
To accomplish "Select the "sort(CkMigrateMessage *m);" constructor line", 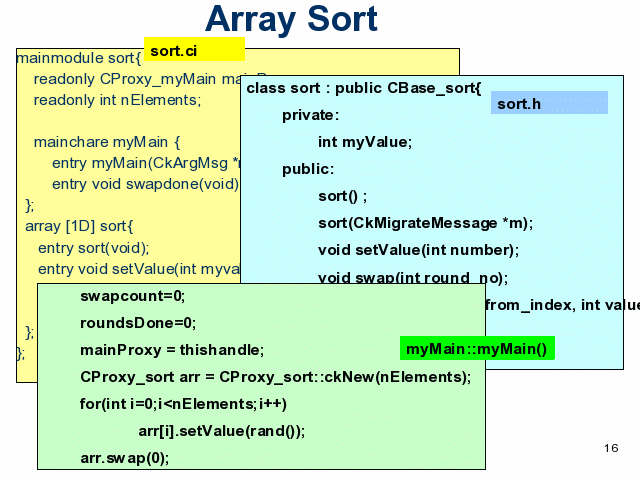I will [x=425, y=223].
